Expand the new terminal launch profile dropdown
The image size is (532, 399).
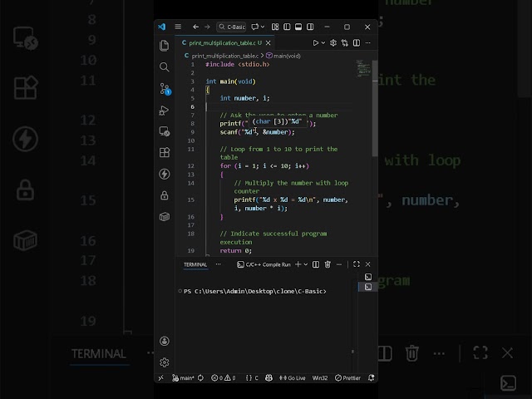tap(306, 264)
